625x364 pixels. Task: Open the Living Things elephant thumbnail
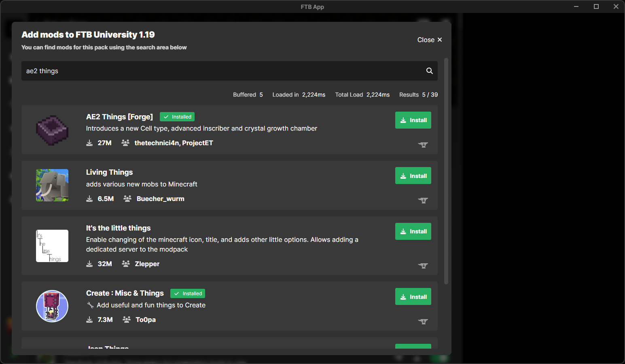coord(52,185)
